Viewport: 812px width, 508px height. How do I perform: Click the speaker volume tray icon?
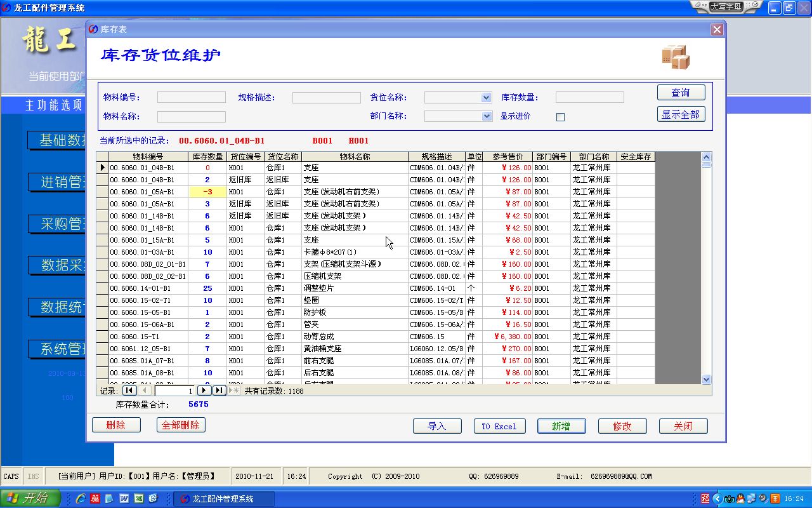[763, 498]
